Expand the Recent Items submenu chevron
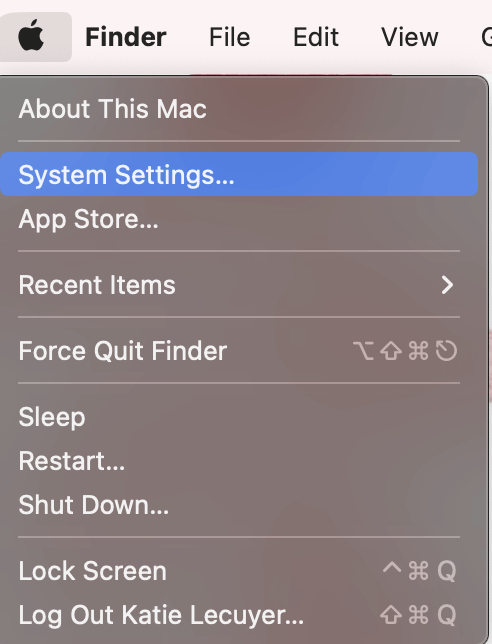 pos(447,285)
